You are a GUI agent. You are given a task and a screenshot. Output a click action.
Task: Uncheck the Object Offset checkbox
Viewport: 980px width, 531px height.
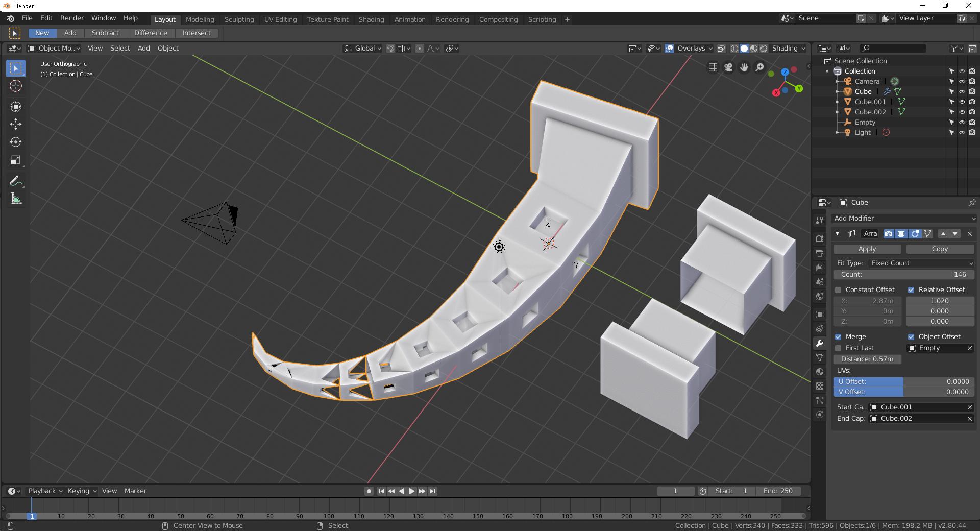[911, 337]
